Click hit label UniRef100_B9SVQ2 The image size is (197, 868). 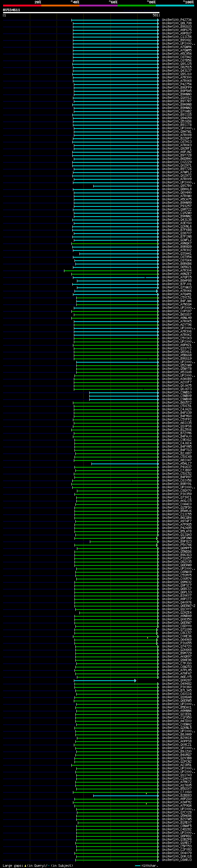(x=176, y=40)
